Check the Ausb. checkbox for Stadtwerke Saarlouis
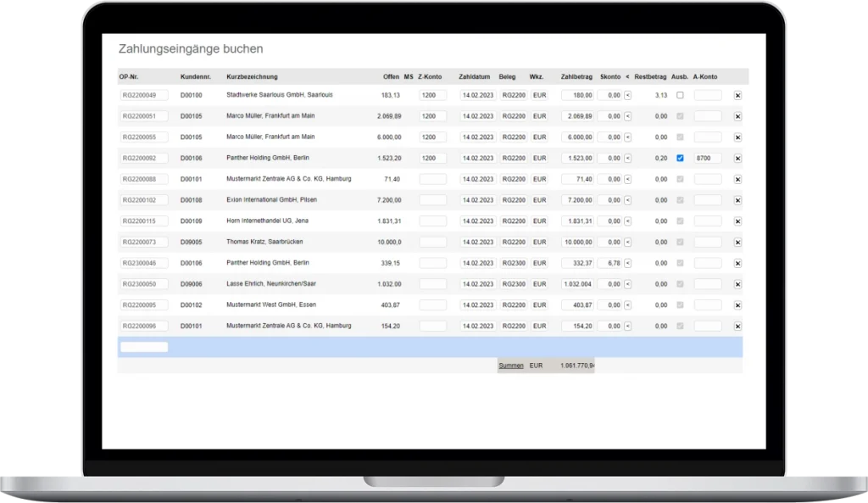The width and height of the screenshot is (868, 503). pos(680,95)
